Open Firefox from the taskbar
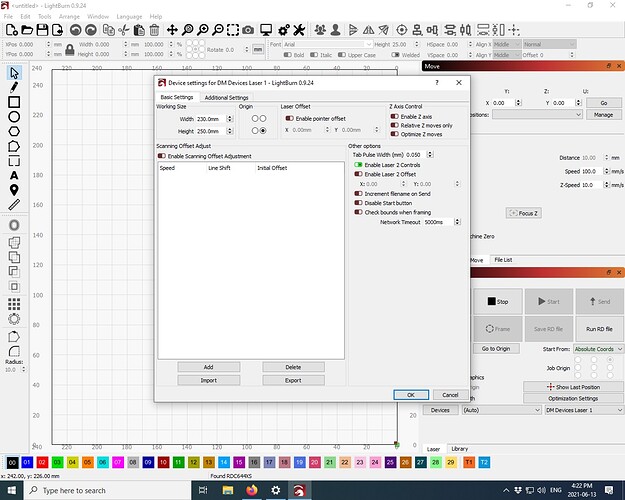This screenshot has height=500, width=625. tap(252, 490)
